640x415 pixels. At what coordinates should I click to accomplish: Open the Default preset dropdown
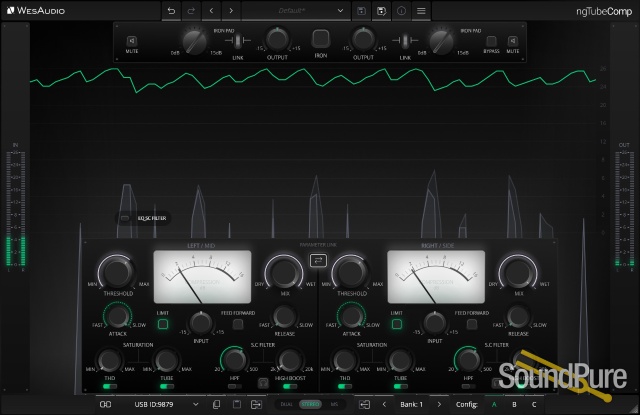pos(296,11)
